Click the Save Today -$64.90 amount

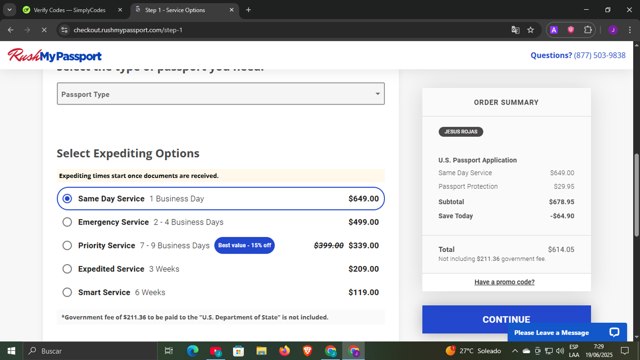tap(562, 216)
